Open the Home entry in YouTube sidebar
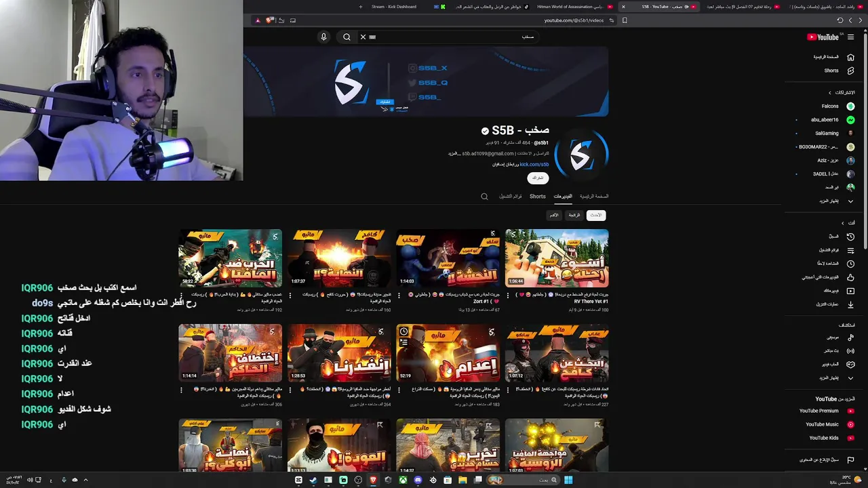868x488 pixels. click(x=833, y=57)
